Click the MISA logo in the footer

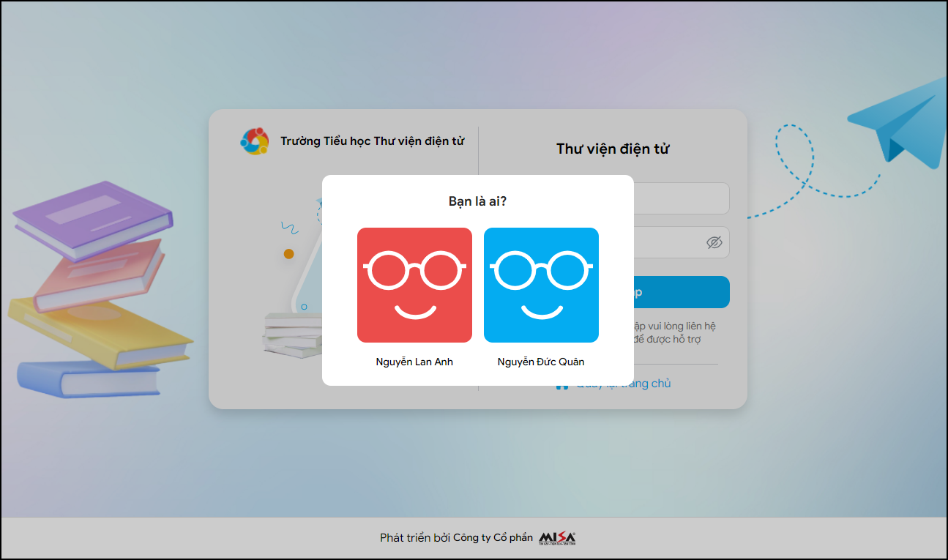[x=557, y=538]
